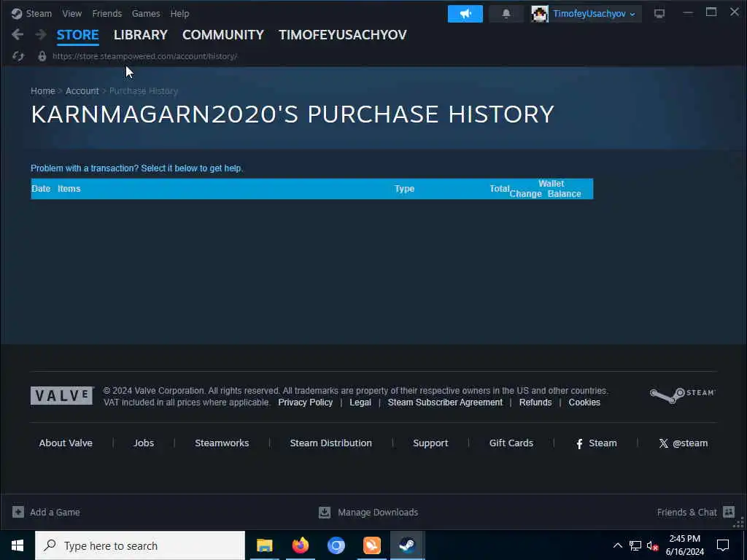Click the Purchase History breadcrumb
The height and width of the screenshot is (560, 747).
144,91
